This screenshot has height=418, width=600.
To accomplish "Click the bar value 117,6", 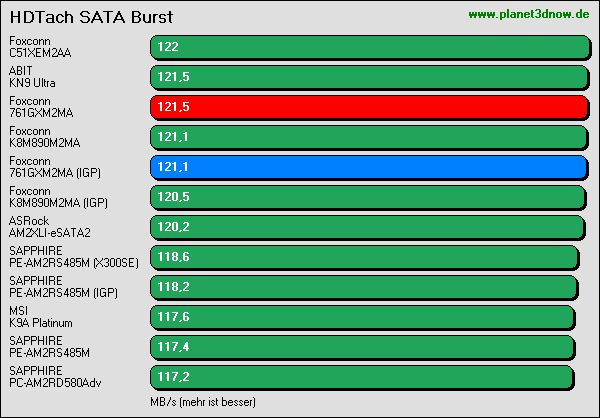I will click(173, 317).
